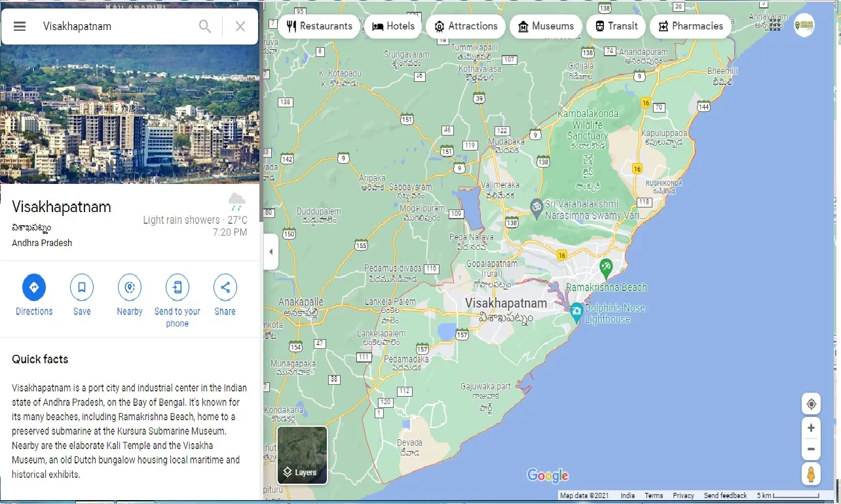The width and height of the screenshot is (841, 504).
Task: Zoom out with minus button
Action: [x=811, y=449]
